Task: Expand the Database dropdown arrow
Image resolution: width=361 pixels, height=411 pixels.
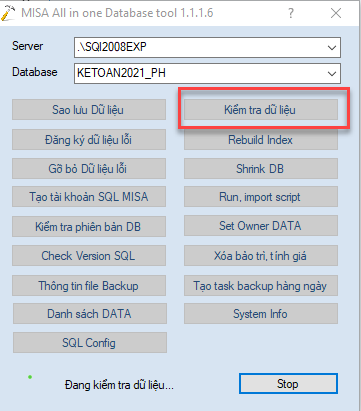Action: (x=332, y=73)
